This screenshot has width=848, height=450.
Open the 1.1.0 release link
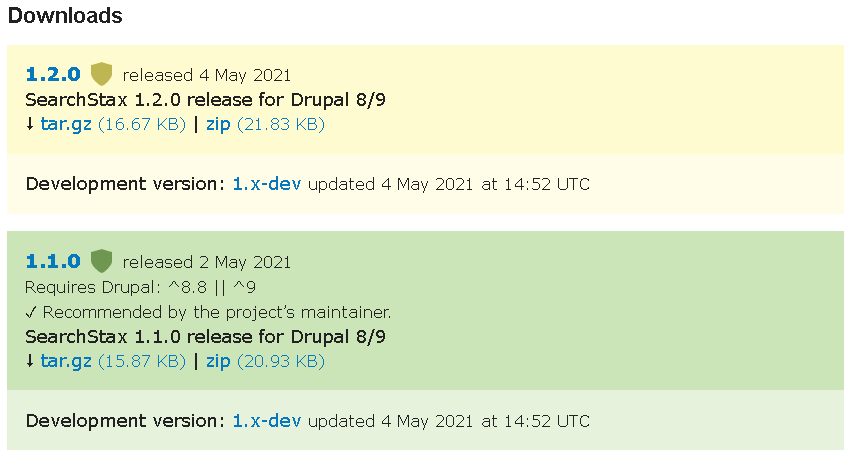(x=53, y=261)
